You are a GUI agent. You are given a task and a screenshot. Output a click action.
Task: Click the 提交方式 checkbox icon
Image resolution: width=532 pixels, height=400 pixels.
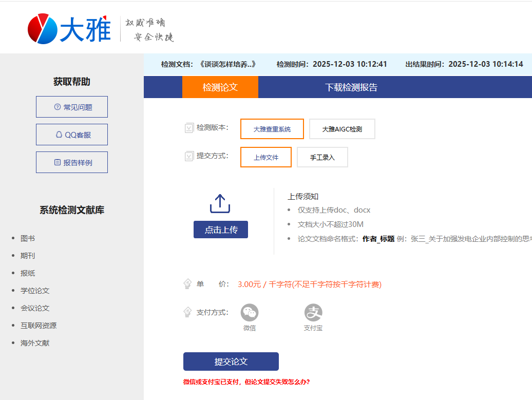189,156
